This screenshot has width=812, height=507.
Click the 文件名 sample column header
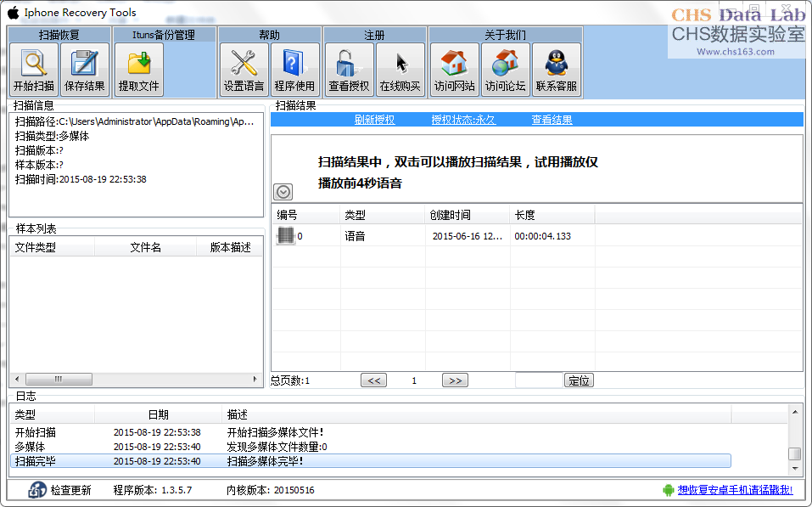[146, 248]
